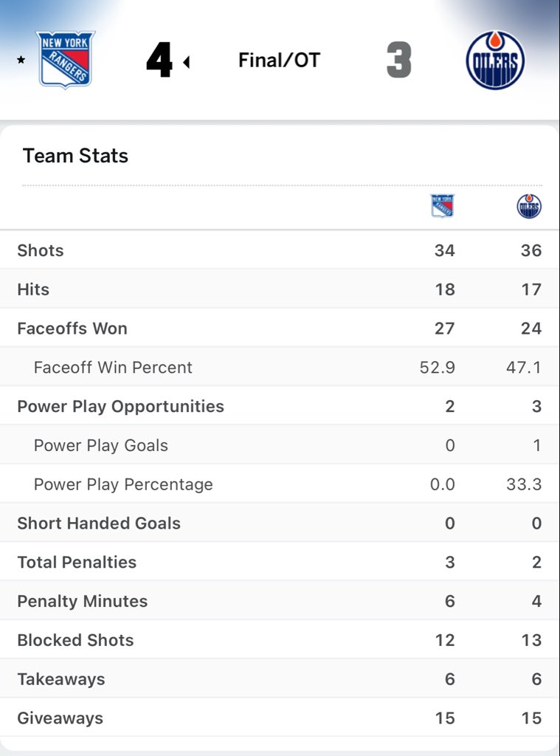This screenshot has height=756, width=560.
Task: Tap the Power Play Opportunities row label
Action: pos(120,407)
